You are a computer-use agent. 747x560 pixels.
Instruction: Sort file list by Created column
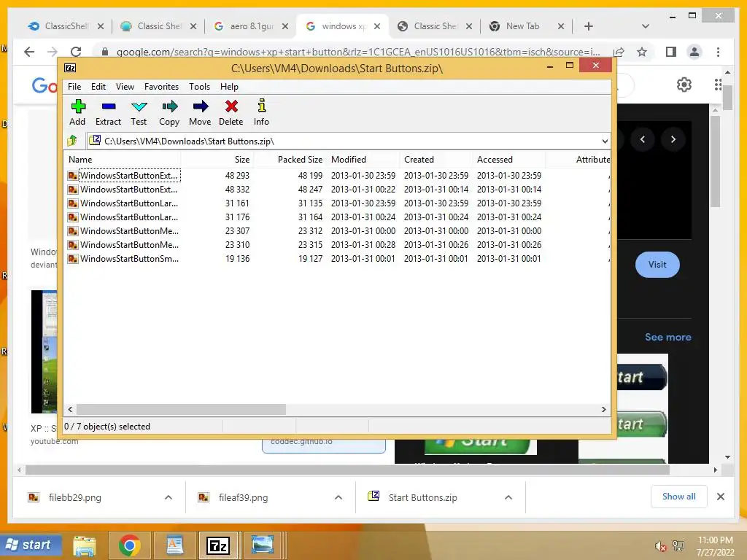[436, 160]
